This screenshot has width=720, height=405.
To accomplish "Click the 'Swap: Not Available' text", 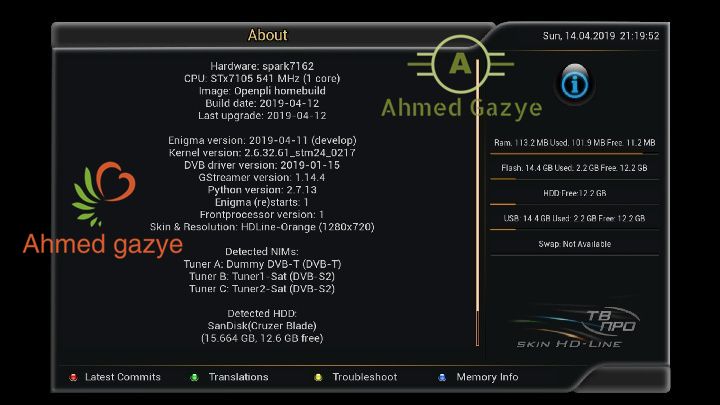I will click(574, 244).
